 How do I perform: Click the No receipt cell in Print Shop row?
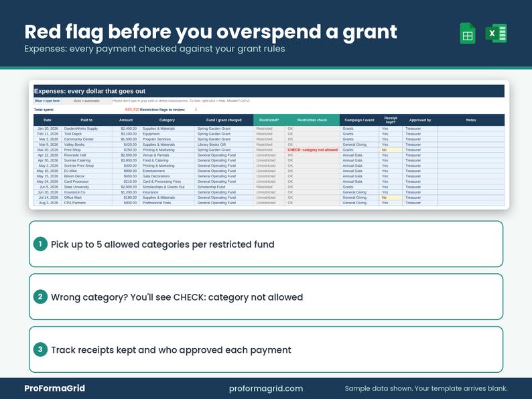point(391,150)
